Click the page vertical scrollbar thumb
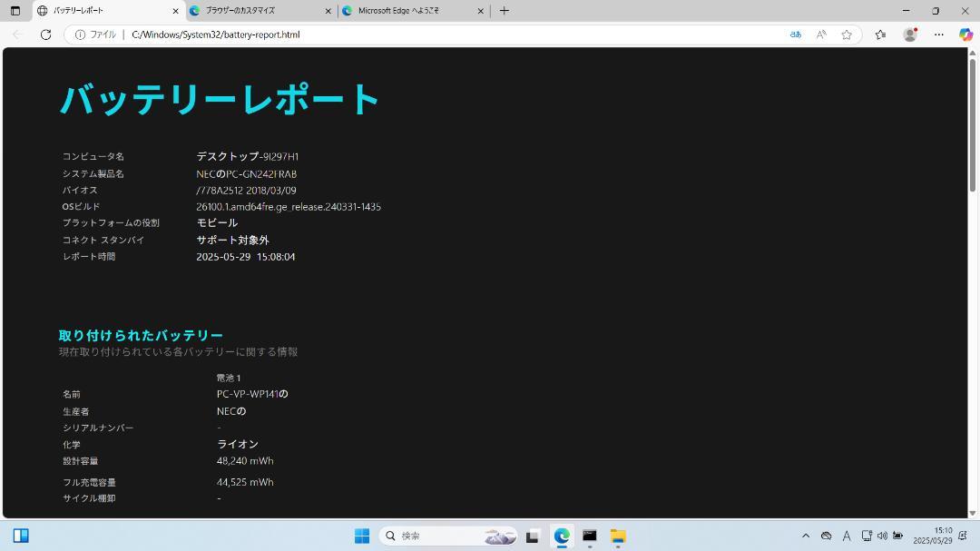980x551 pixels. (x=973, y=125)
